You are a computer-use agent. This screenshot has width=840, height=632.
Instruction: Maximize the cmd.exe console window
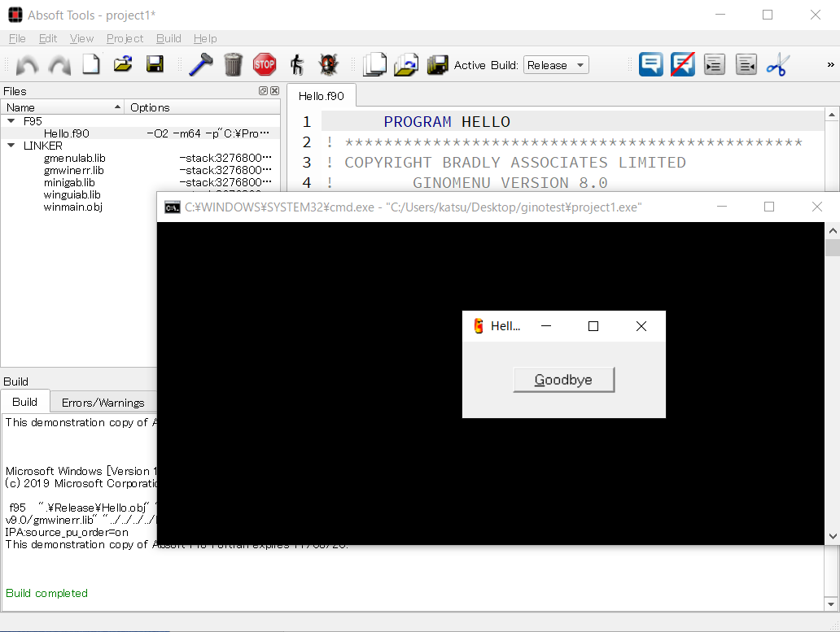click(x=769, y=207)
